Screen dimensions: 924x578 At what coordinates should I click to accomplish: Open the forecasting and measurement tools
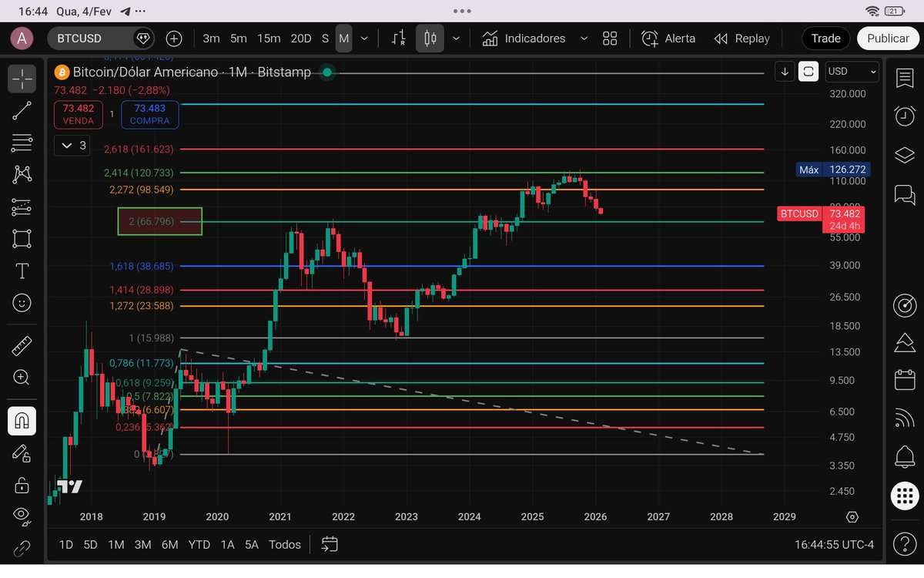[x=22, y=207]
